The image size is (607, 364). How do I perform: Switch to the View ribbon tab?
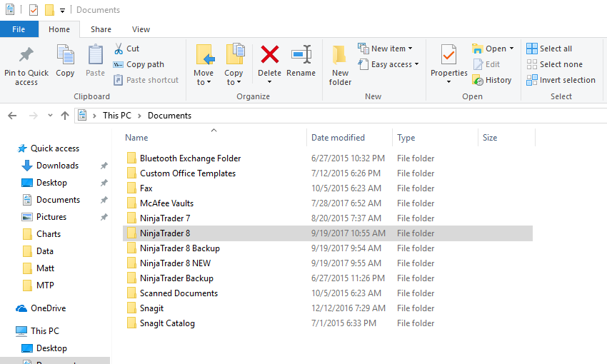click(x=141, y=29)
